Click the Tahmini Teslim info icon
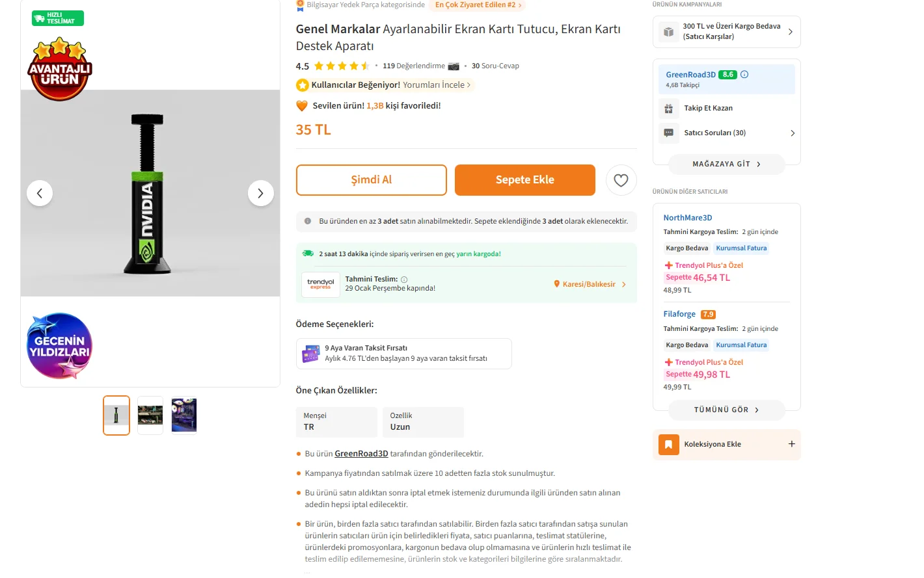The image size is (924, 578). (x=404, y=280)
